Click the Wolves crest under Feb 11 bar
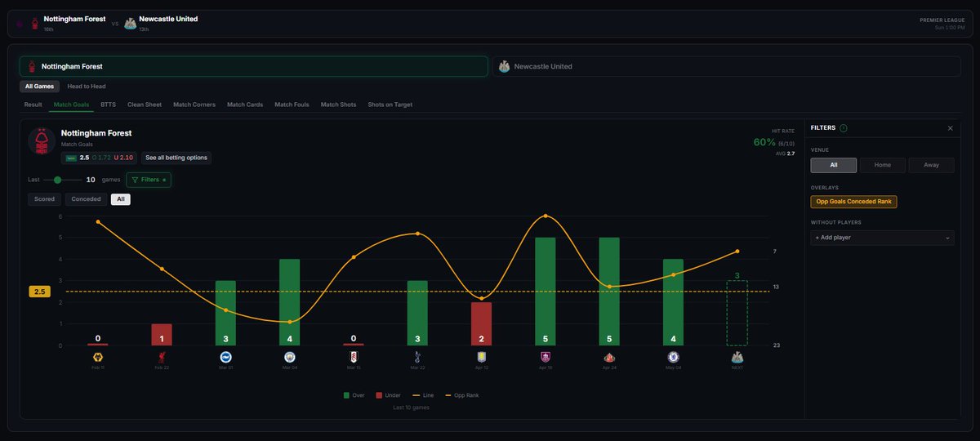Viewport: 980px width, 441px height. 98,357
